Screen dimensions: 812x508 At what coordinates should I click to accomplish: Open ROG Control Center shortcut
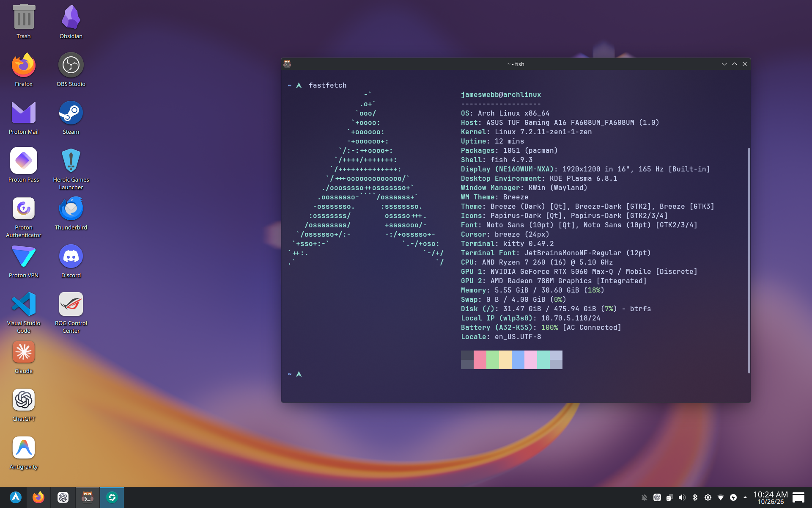click(x=71, y=312)
